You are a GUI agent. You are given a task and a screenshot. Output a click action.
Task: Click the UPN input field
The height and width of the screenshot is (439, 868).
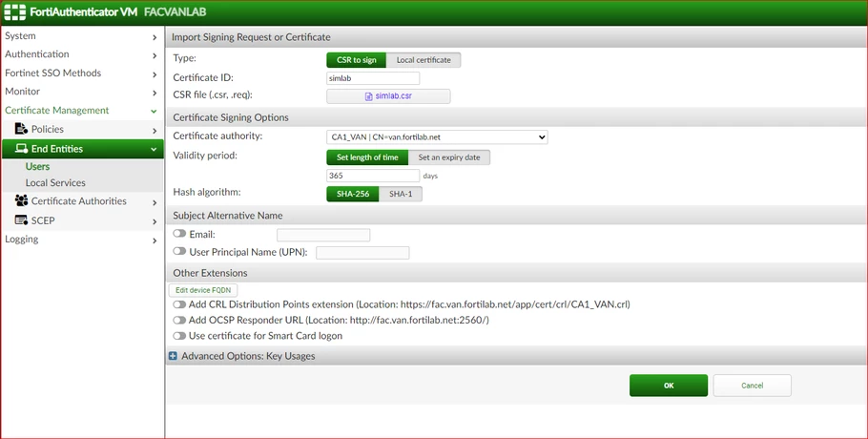[362, 253]
